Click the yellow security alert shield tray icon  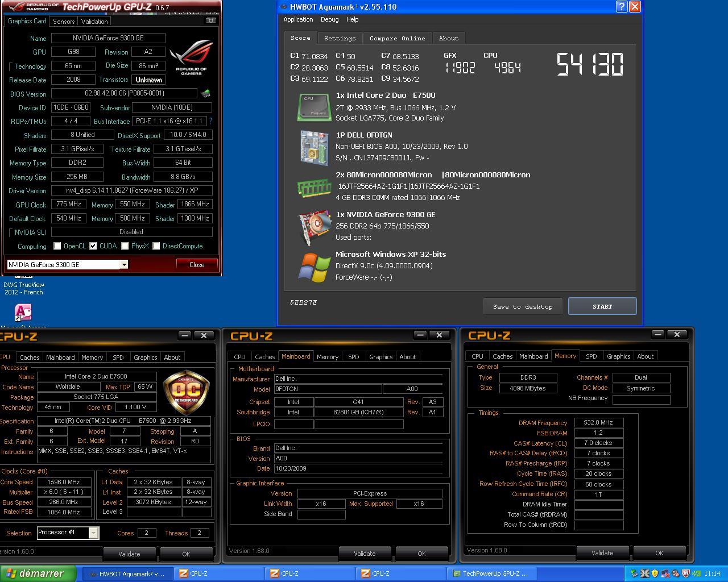pos(655,573)
